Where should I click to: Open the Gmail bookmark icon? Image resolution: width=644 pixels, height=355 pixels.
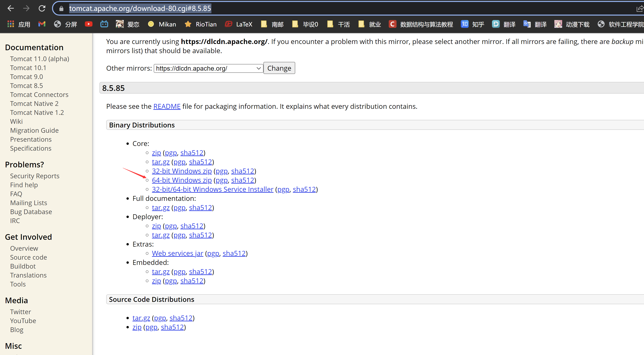(42, 24)
